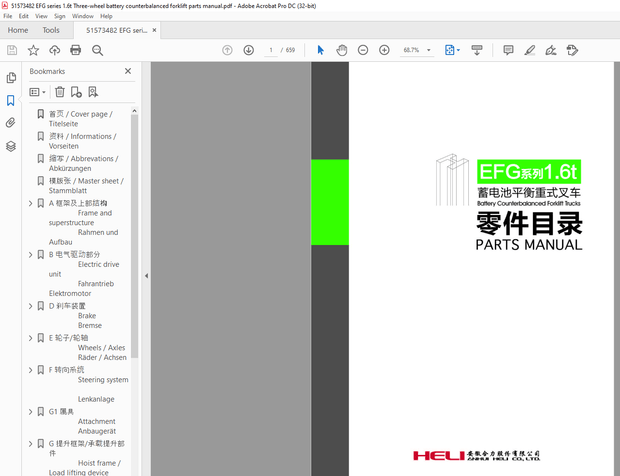Open the fit page options dropdown arrow

(458, 50)
